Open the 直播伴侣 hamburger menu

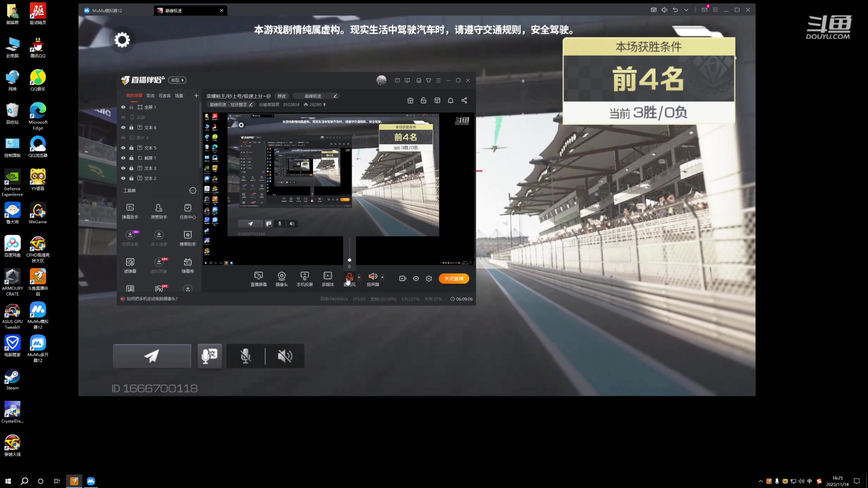tap(438, 80)
